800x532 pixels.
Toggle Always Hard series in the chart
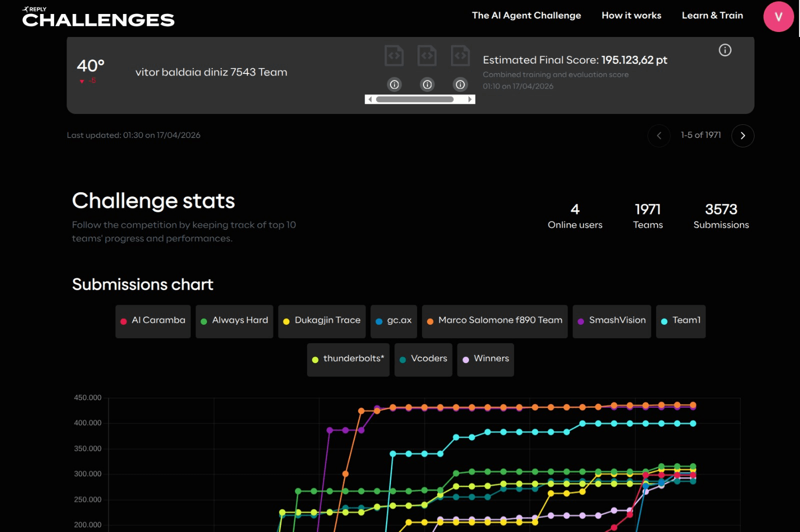tap(234, 321)
